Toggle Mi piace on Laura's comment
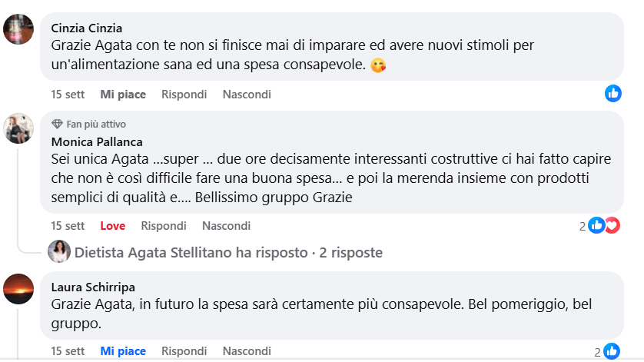The image size is (644, 362). (123, 351)
